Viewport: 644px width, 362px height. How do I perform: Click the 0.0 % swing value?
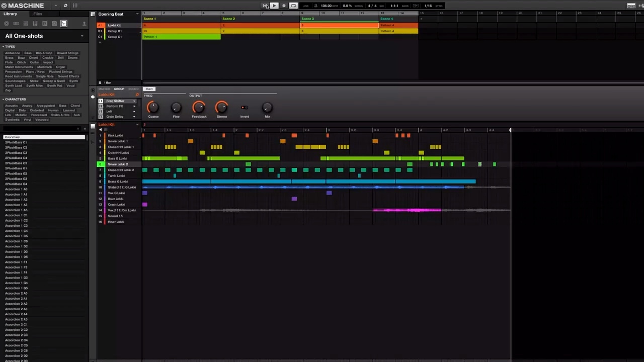click(x=347, y=6)
